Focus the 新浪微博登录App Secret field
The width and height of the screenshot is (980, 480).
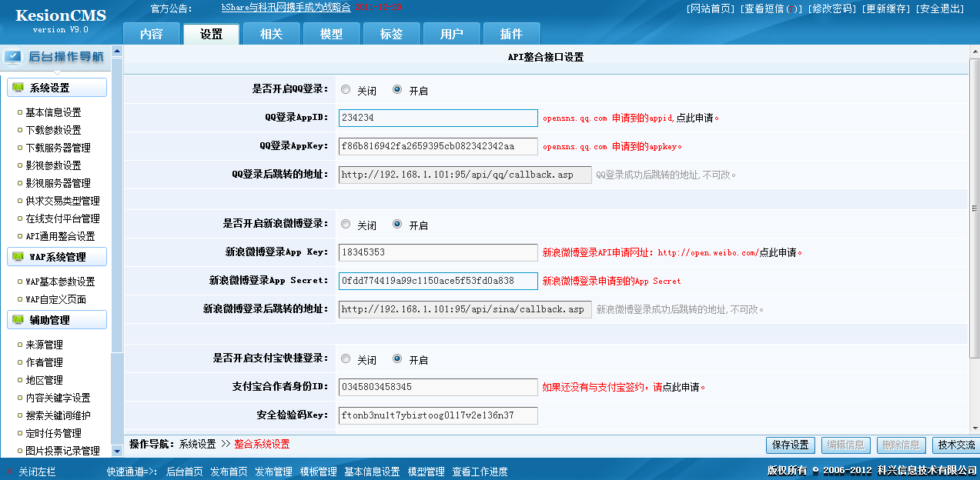438,281
